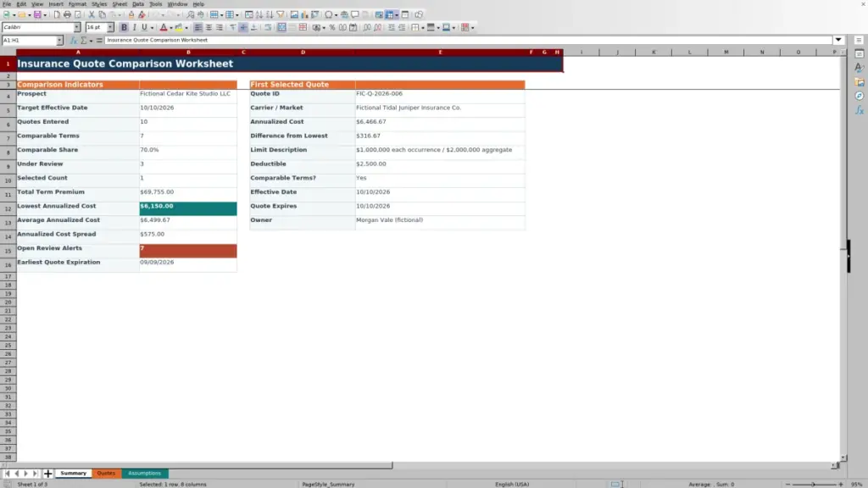The height and width of the screenshot is (488, 868).
Task: Toggle Bold formatting
Action: [x=124, y=27]
